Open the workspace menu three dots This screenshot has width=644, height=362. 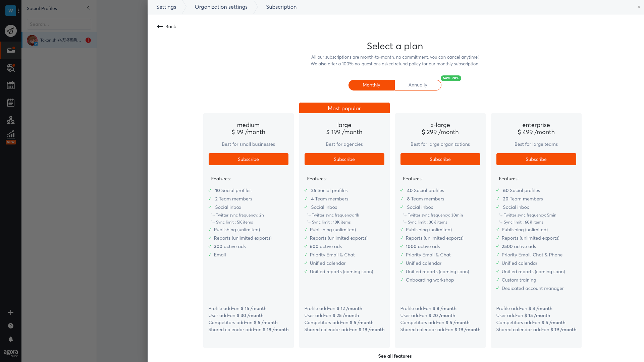click(19, 11)
